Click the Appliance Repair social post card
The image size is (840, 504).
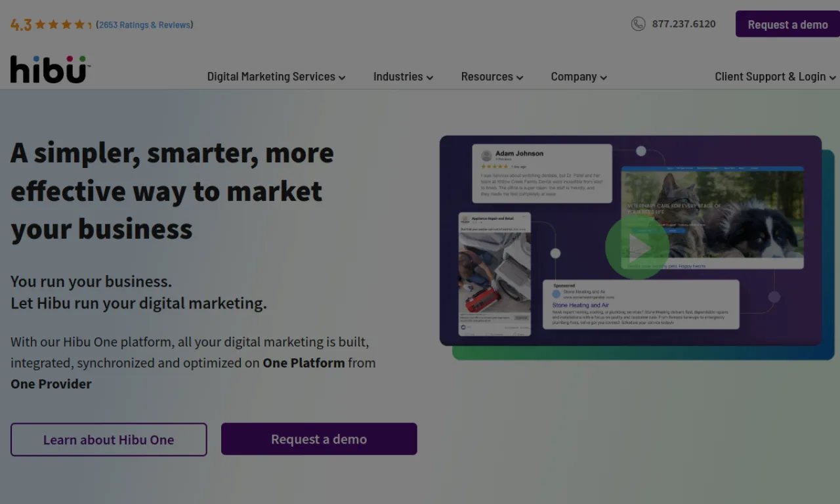point(494,274)
